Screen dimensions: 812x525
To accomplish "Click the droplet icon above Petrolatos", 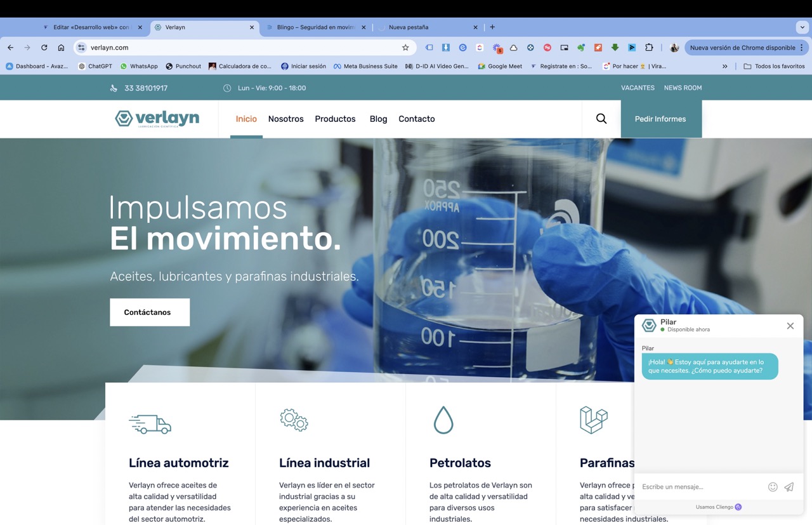I will 443,419.
